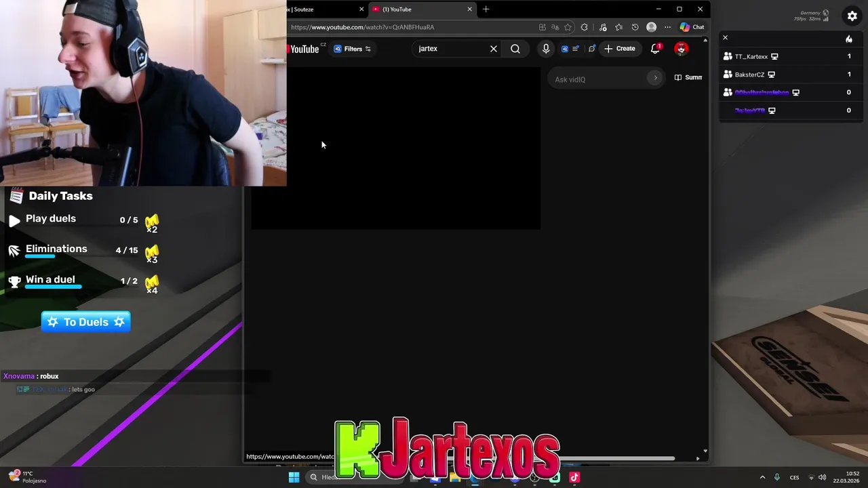Open the vidIQ Summary tab

pyautogui.click(x=688, y=77)
